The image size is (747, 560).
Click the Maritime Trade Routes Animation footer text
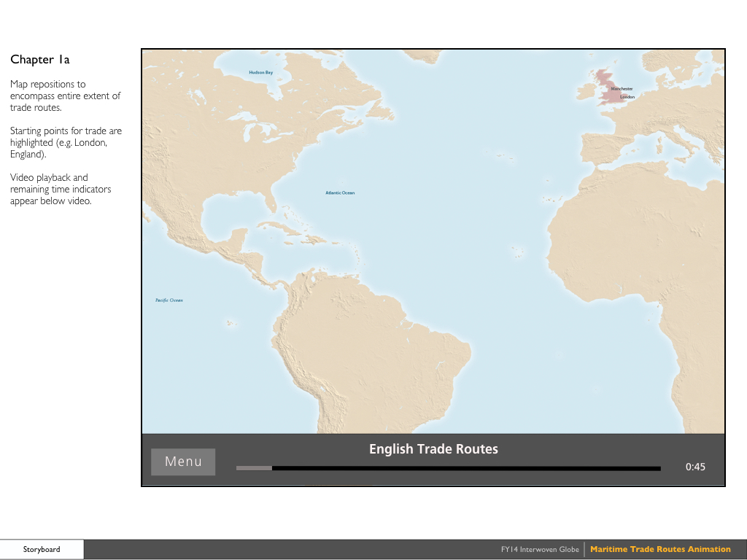pyautogui.click(x=660, y=549)
